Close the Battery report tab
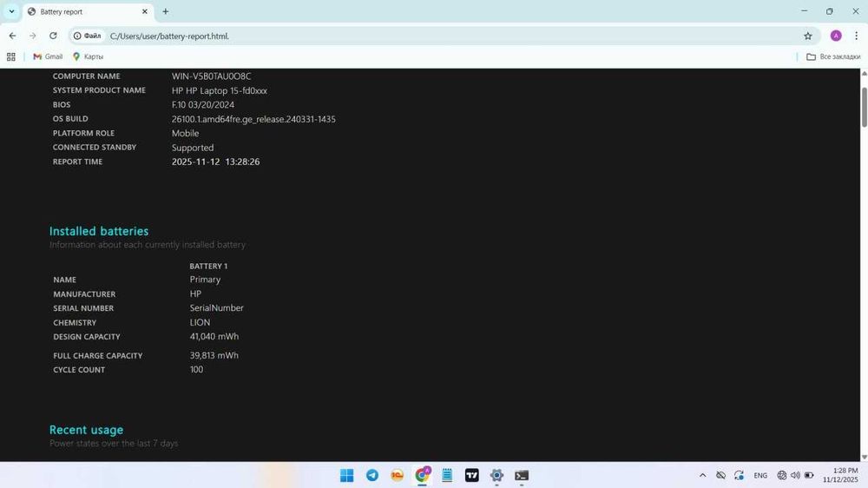The width and height of the screenshot is (868, 488). coord(144,11)
